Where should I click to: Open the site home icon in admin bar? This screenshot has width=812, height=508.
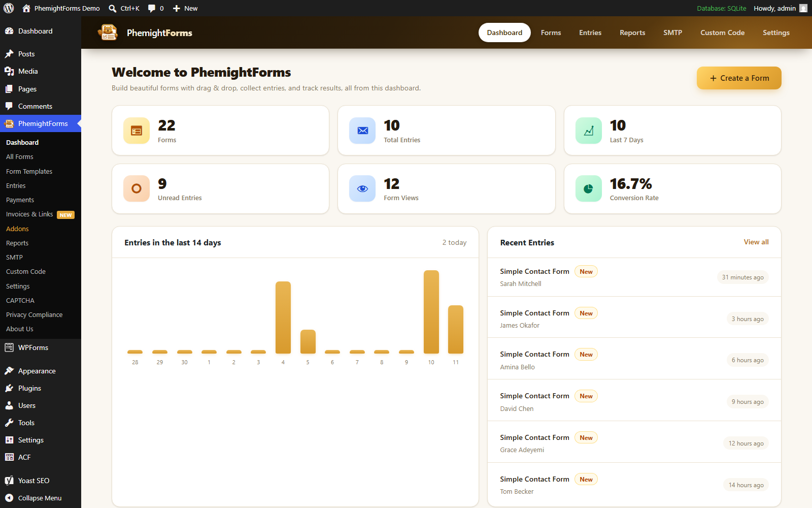tap(26, 8)
